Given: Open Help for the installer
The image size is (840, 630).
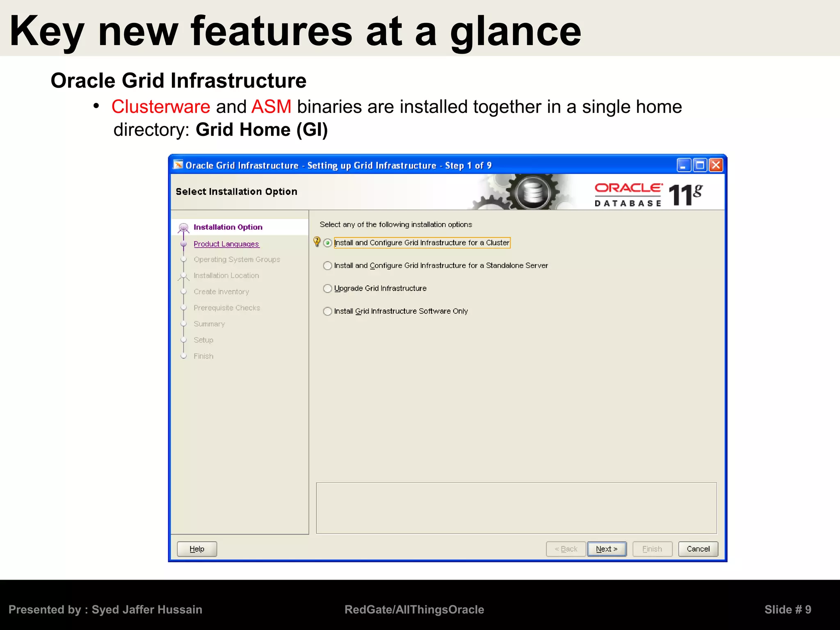Looking at the screenshot, I should 197,549.
